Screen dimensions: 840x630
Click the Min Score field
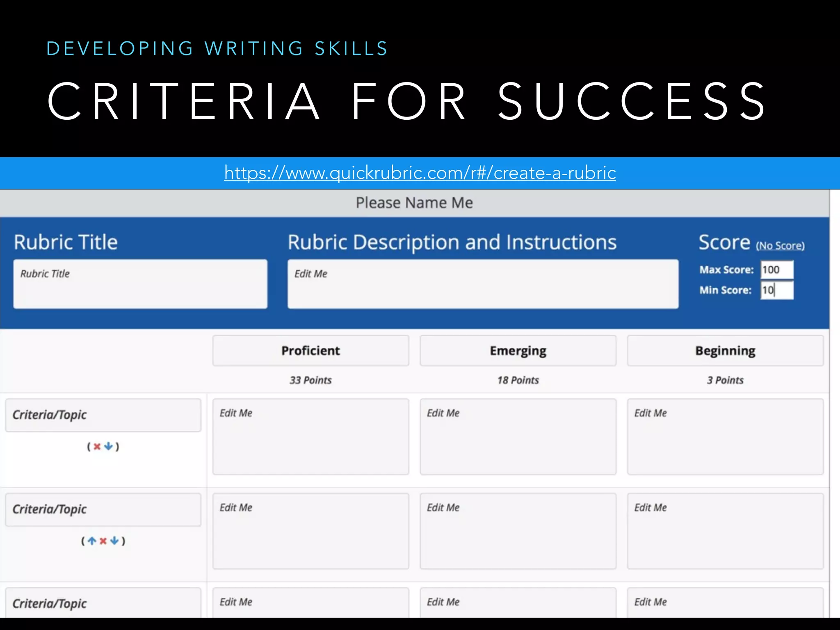[x=777, y=290]
